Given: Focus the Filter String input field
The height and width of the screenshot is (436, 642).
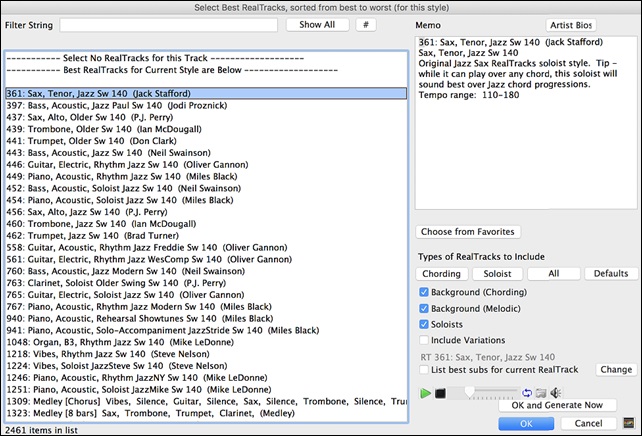Looking at the screenshot, I should point(169,25).
